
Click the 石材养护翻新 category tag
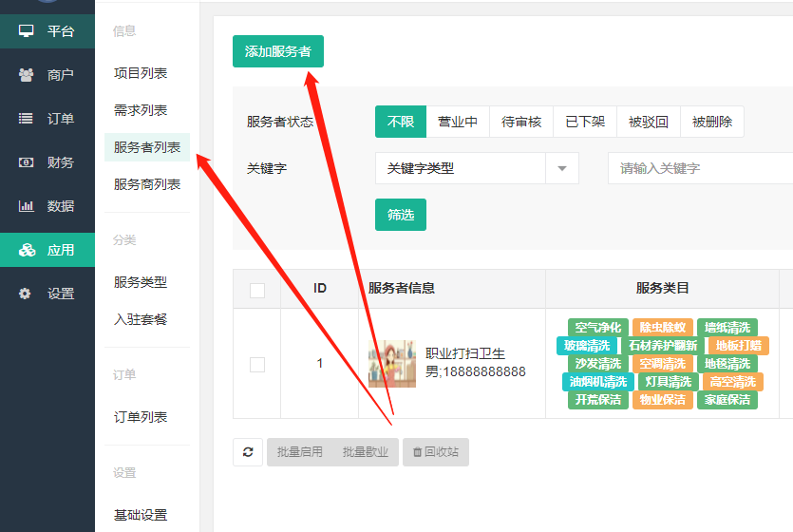point(663,346)
